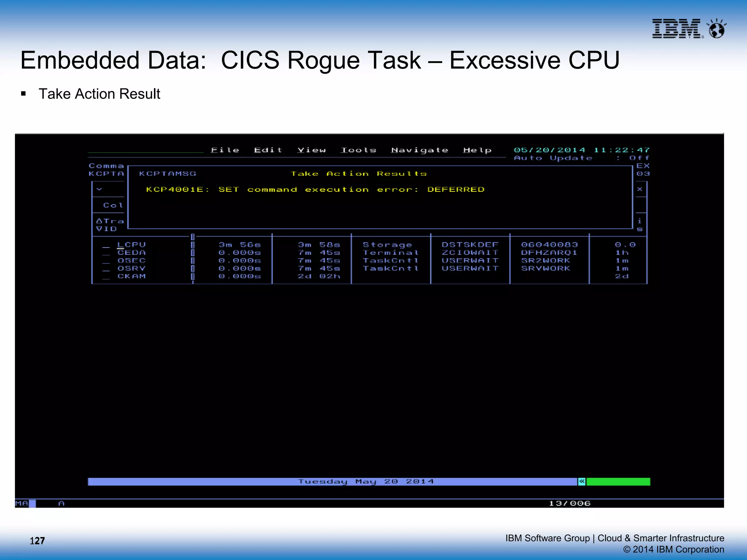This screenshot has height=560, width=747.
Task: Click the Storage resource type cell
Action: (387, 245)
